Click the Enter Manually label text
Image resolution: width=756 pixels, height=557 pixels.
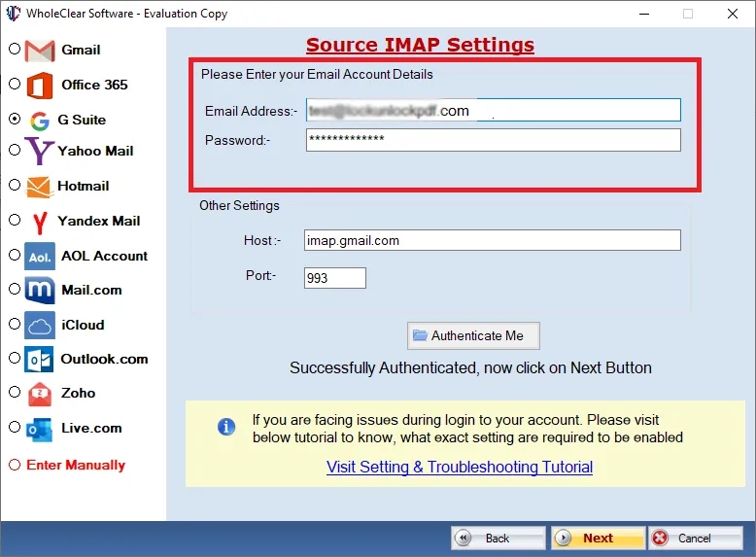coord(76,465)
